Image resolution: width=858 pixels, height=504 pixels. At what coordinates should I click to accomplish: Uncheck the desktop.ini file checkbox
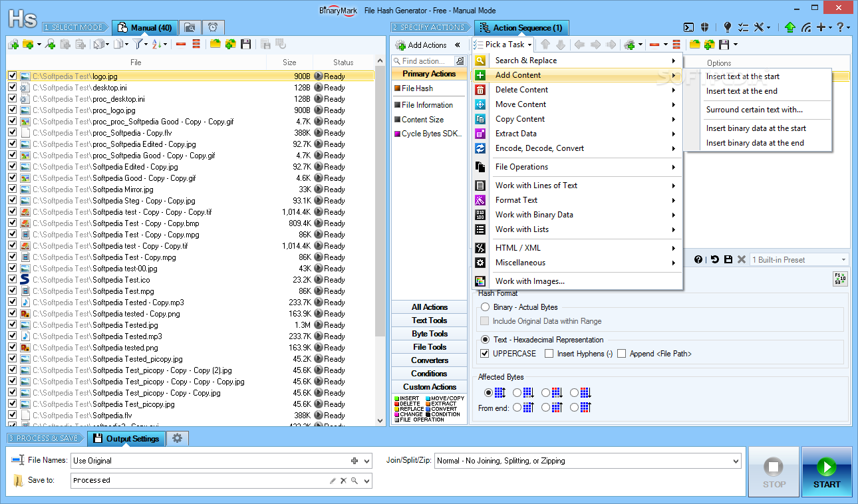click(12, 87)
